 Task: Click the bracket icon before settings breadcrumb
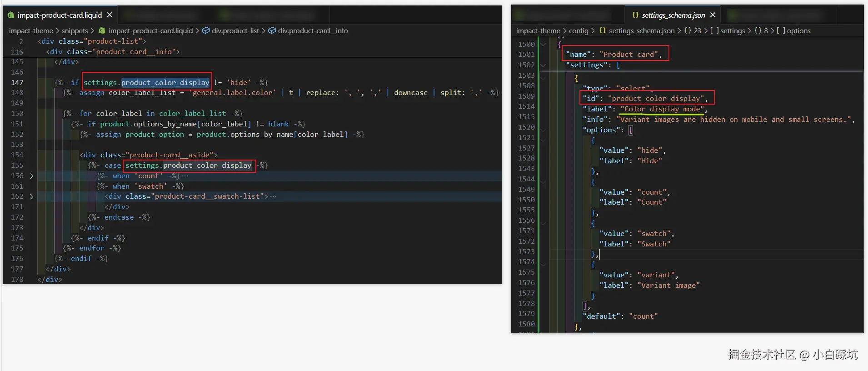coord(714,30)
